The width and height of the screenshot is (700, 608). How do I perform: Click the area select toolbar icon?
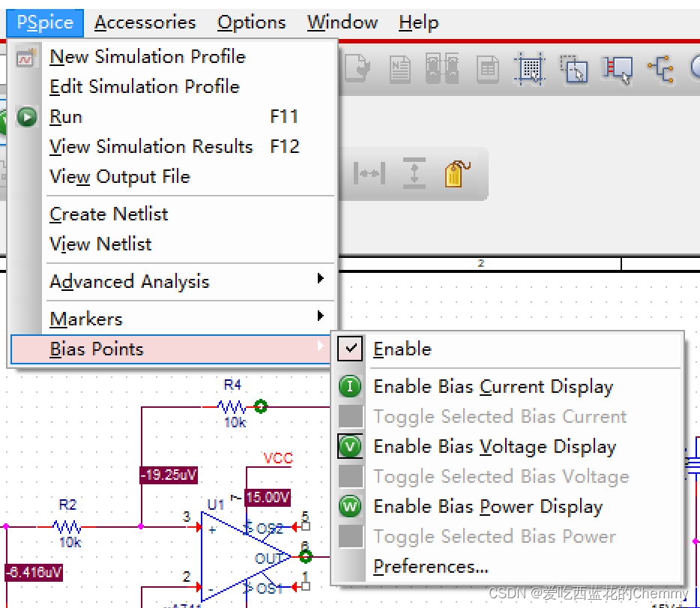point(574,69)
